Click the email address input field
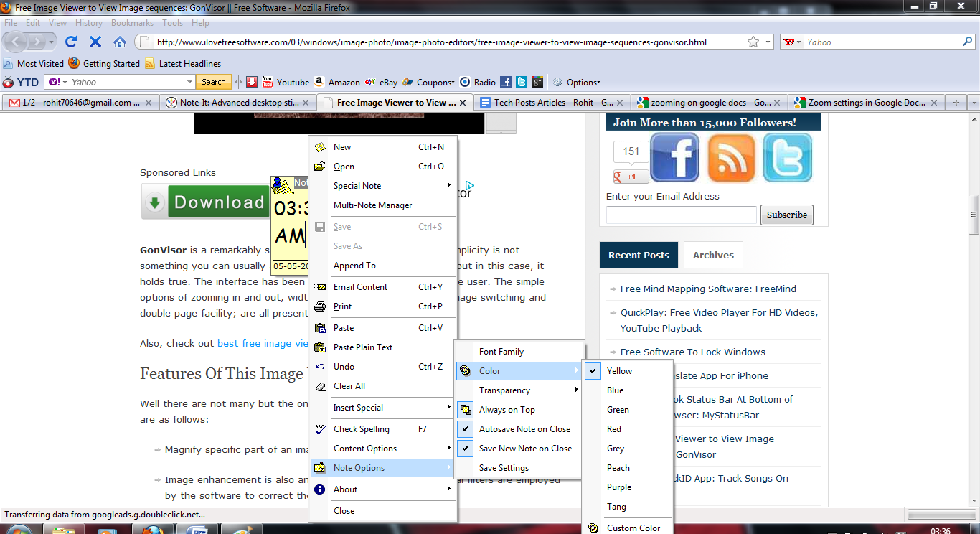Viewport: 980px width, 534px height. [681, 215]
